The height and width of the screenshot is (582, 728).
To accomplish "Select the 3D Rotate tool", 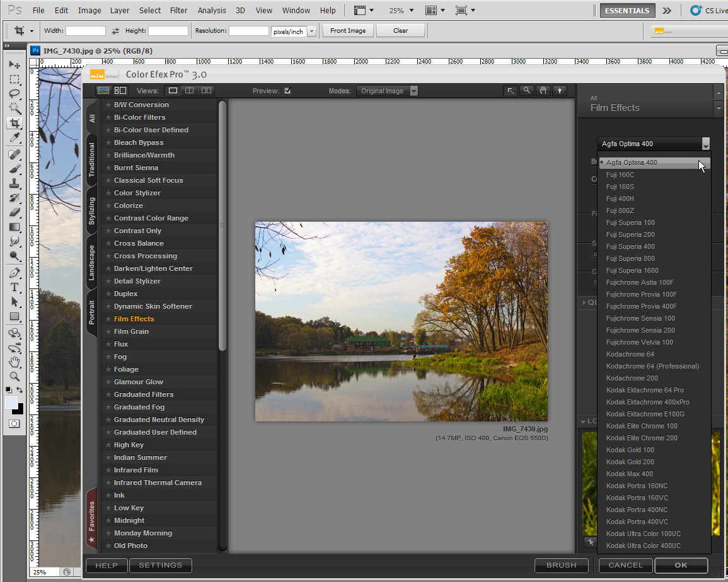I will (x=14, y=333).
